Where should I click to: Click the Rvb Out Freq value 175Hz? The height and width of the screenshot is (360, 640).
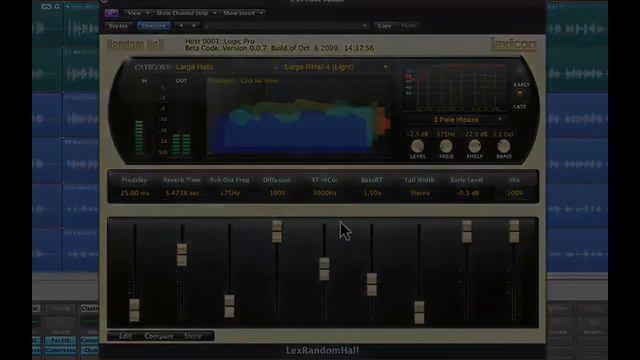click(229, 193)
